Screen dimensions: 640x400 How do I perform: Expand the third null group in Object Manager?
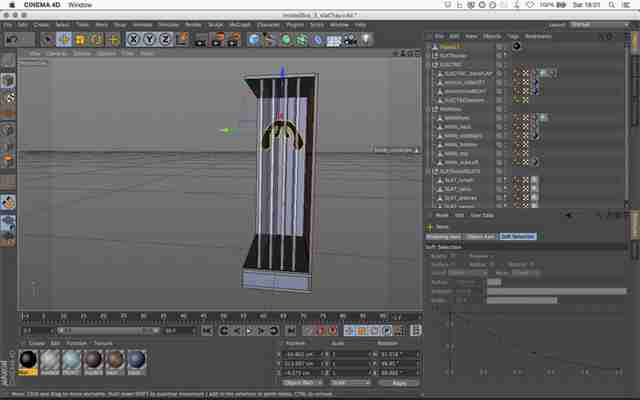point(429,109)
